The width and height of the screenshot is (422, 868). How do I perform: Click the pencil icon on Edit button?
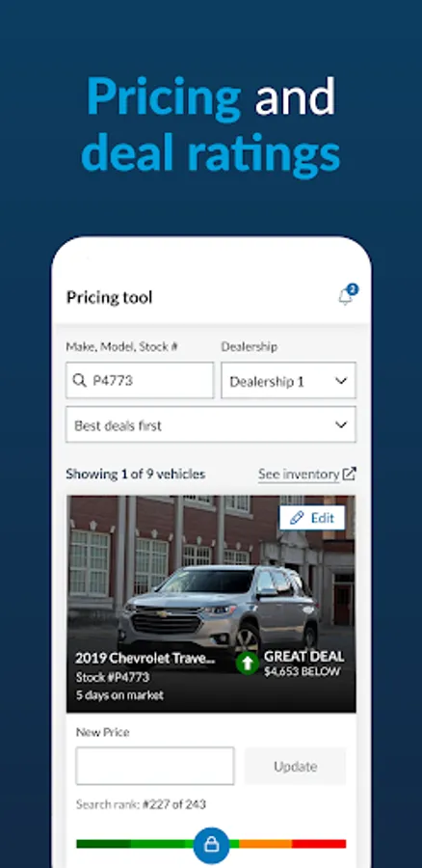297,518
